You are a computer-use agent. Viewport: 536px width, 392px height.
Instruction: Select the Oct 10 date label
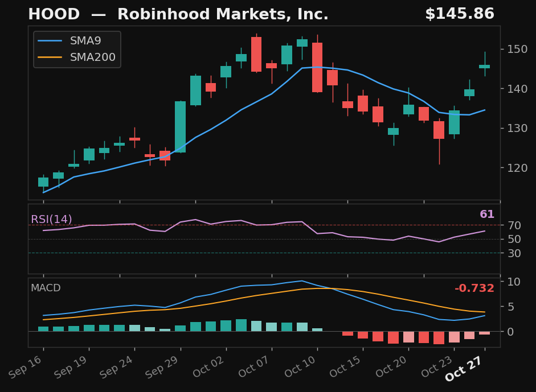pyautogui.click(x=300, y=366)
